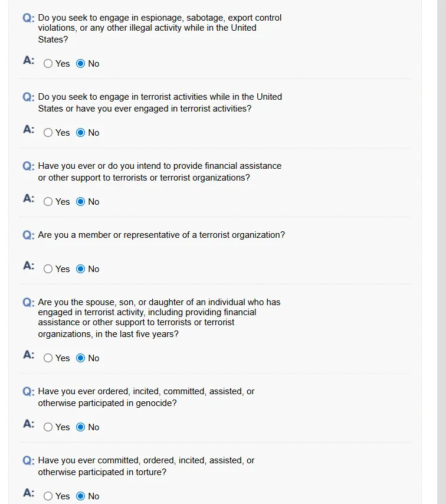Screen dimensions: 446x504
Task: Click the Yes label beside the torture answer
Action: click(x=63, y=496)
